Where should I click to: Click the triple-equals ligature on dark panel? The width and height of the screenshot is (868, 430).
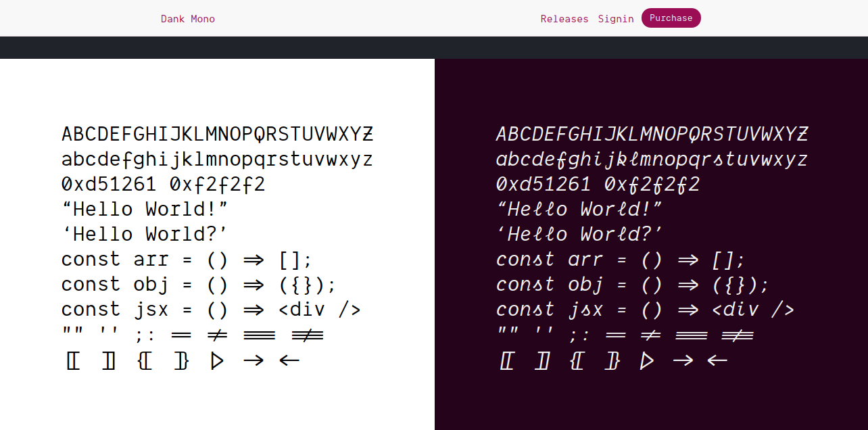(691, 335)
